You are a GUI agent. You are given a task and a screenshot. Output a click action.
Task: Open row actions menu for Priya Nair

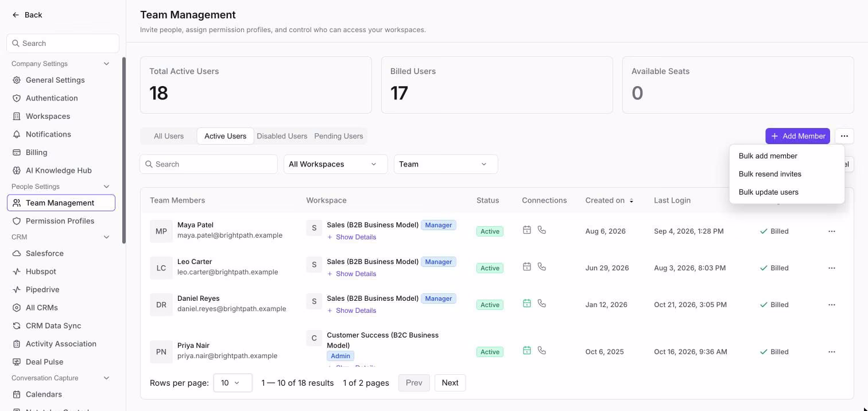pos(831,352)
